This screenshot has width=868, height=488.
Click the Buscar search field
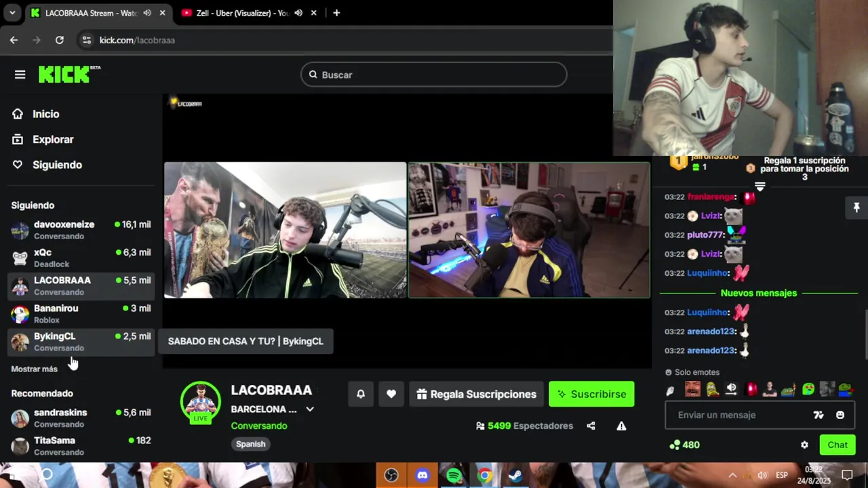tap(434, 75)
